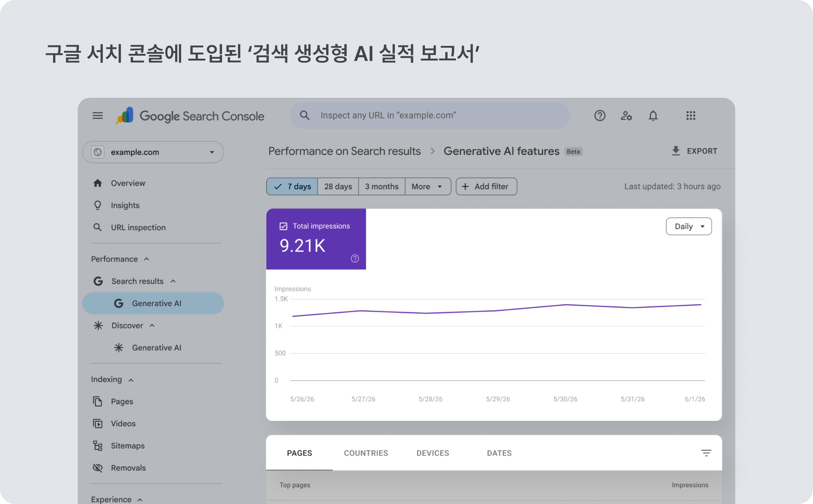Screen dimensions: 813x504
Task: Collapse the Experience section
Action: pos(140,500)
